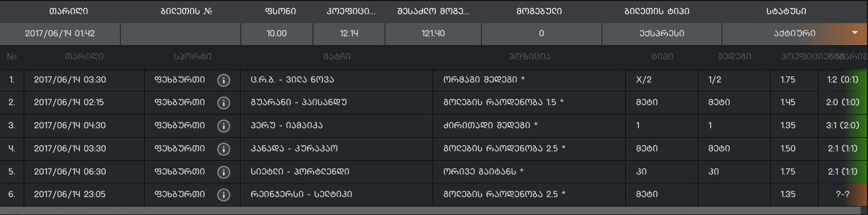The image size is (868, 215).
Task: Expand the აქტიური status dropdown arrow
Action: (x=854, y=33)
